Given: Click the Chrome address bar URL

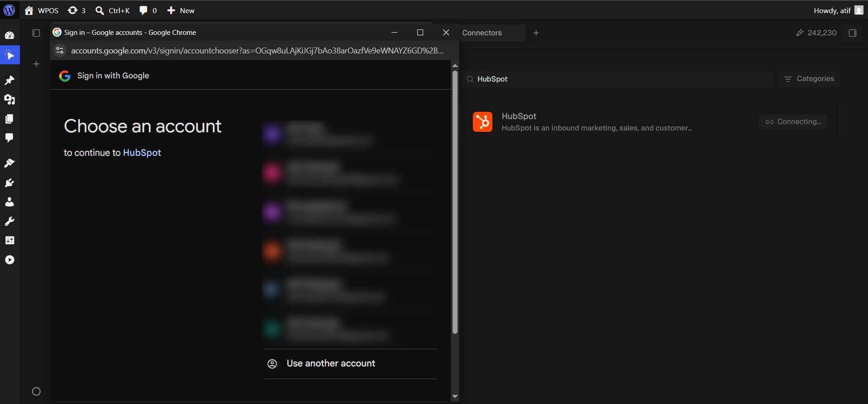Looking at the screenshot, I should (257, 51).
